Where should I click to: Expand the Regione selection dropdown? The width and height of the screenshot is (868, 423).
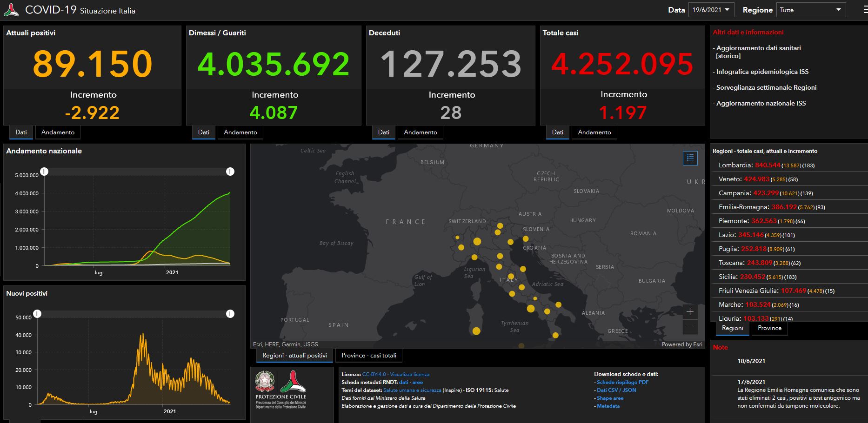tap(810, 10)
